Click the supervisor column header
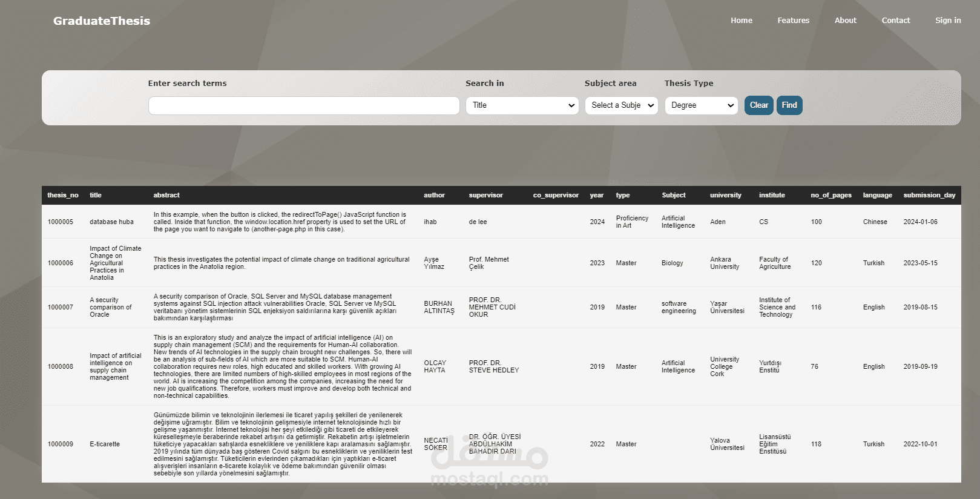 click(x=485, y=195)
